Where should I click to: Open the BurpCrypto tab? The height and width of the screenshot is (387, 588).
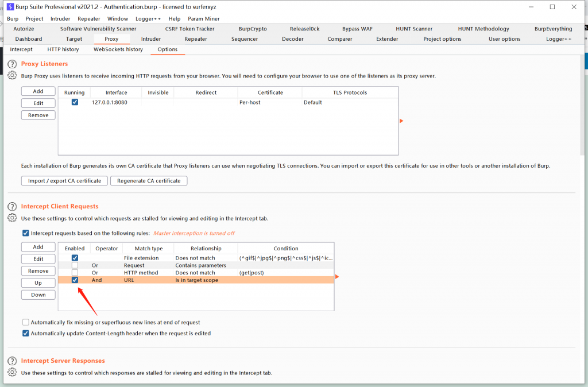click(253, 29)
